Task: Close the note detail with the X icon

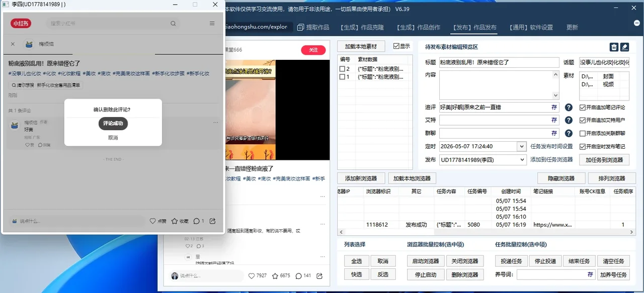Action: 13,44
